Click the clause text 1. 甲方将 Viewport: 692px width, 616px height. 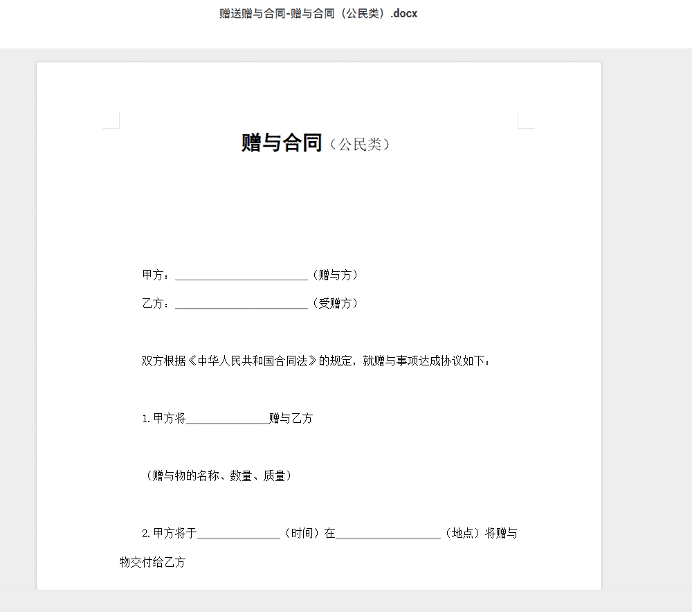[164, 418]
